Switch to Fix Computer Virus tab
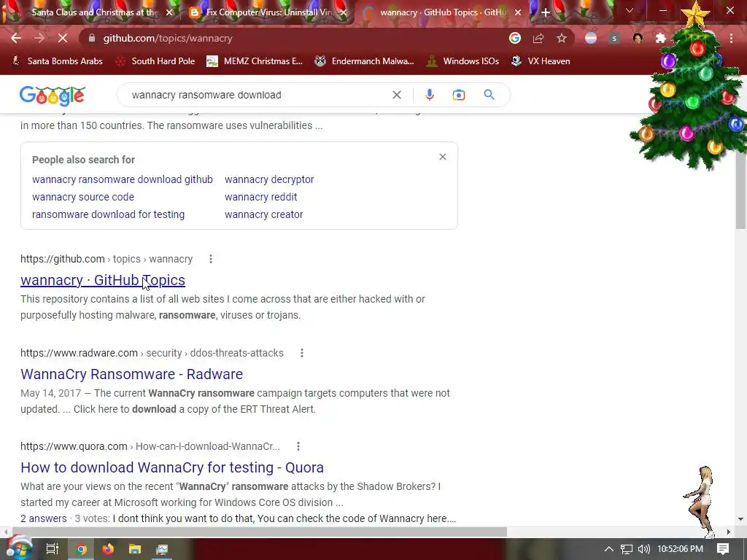 269,12
